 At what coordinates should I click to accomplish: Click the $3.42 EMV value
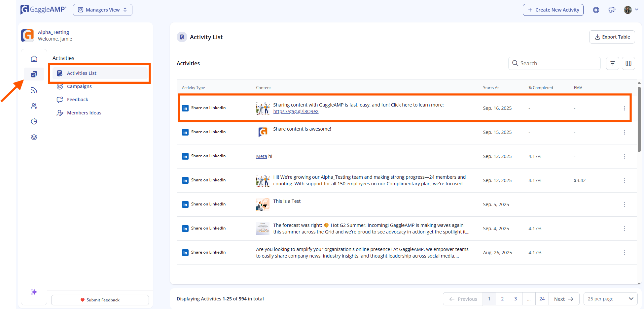(x=580, y=180)
